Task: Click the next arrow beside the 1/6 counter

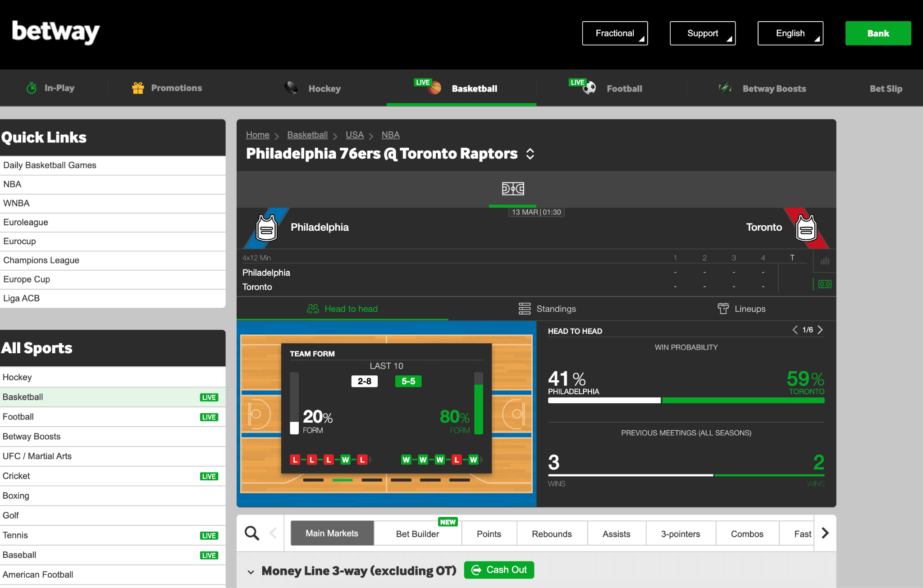Action: pyautogui.click(x=820, y=330)
